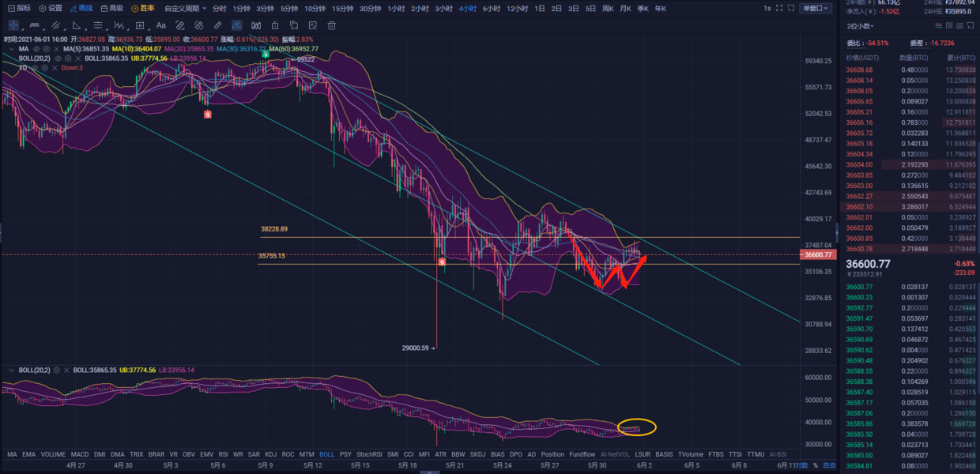Open settings gear for MA indicator
The width and height of the screenshot is (980, 474).
tap(47, 49)
